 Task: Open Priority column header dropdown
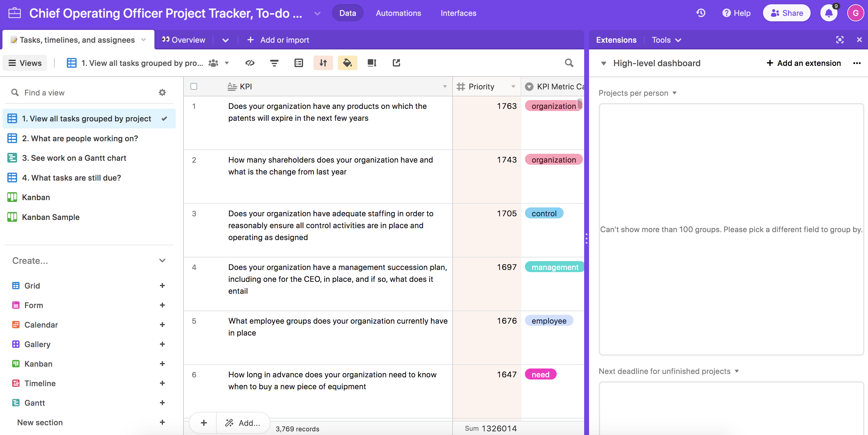coord(513,87)
